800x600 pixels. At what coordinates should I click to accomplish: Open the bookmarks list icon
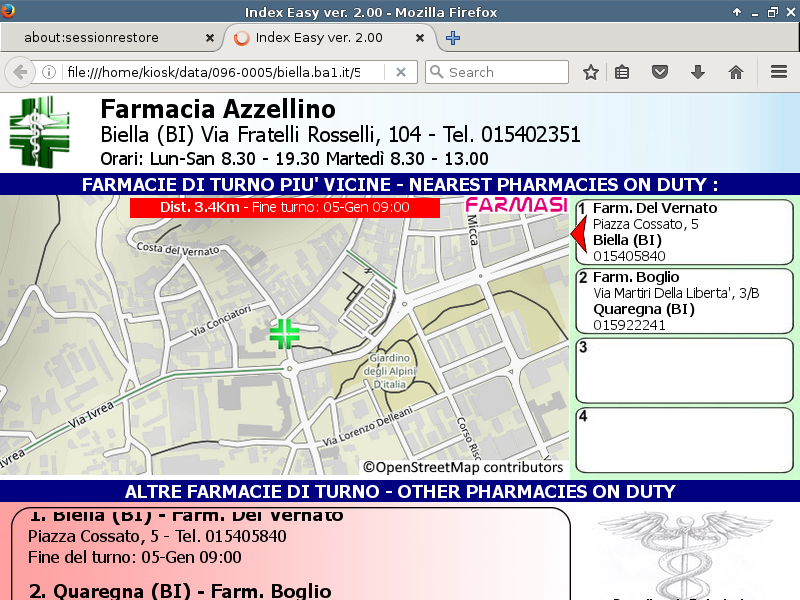(622, 72)
